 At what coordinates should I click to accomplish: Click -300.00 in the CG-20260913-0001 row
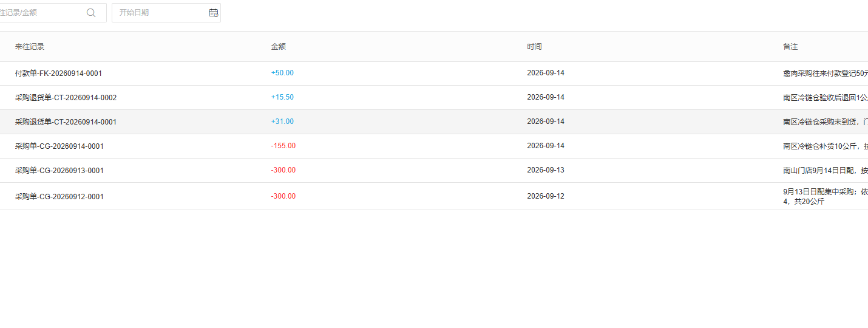click(x=283, y=170)
